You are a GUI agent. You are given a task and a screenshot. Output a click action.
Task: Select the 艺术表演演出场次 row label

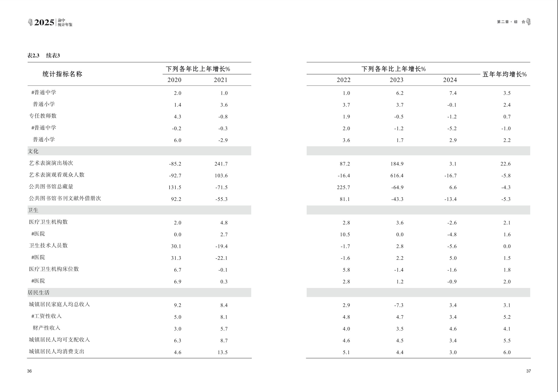[x=51, y=163]
